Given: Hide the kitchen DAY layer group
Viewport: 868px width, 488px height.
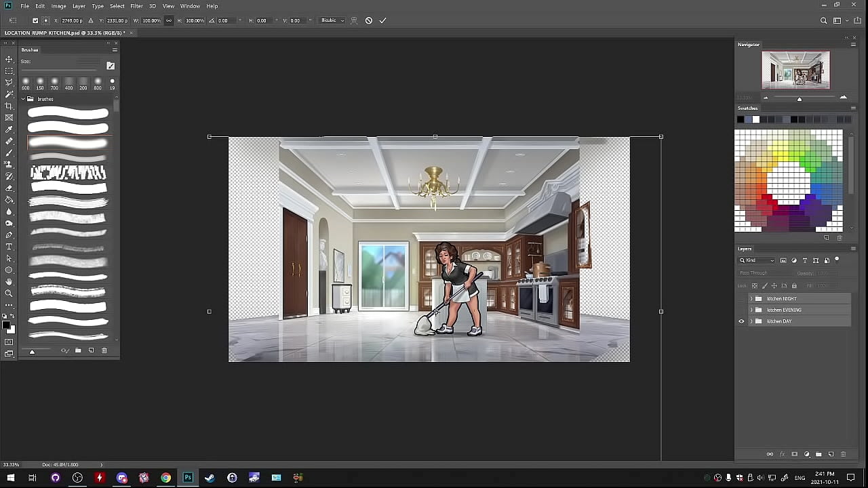Looking at the screenshot, I should pos(741,321).
